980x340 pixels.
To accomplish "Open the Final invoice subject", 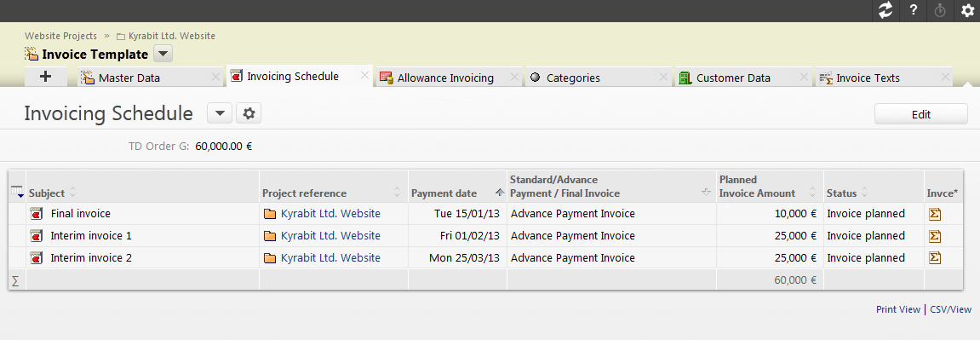I will (x=81, y=214).
